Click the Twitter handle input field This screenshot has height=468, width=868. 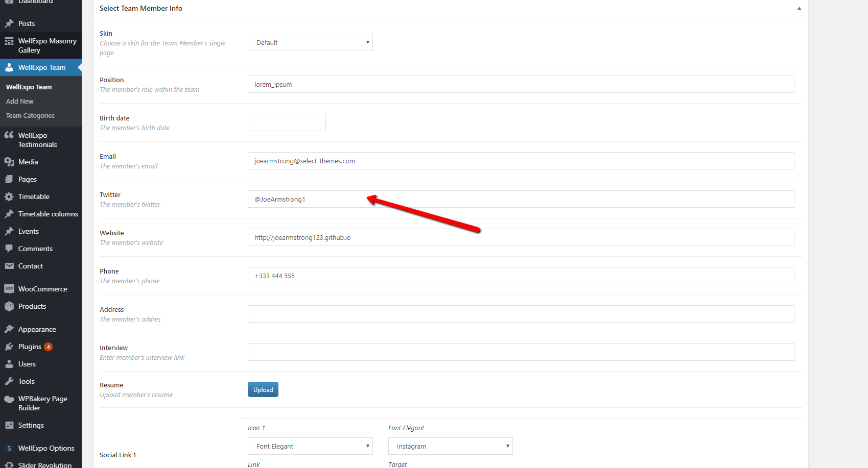coord(521,199)
